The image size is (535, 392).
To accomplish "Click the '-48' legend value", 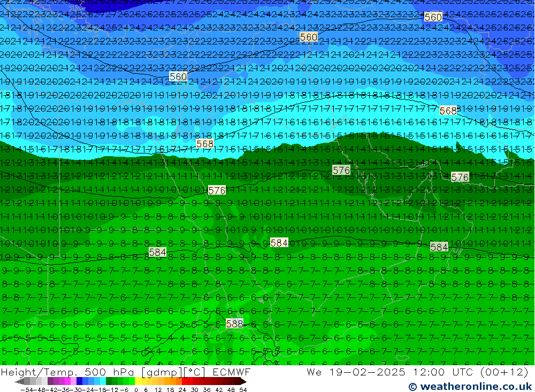I will (x=40, y=390).
